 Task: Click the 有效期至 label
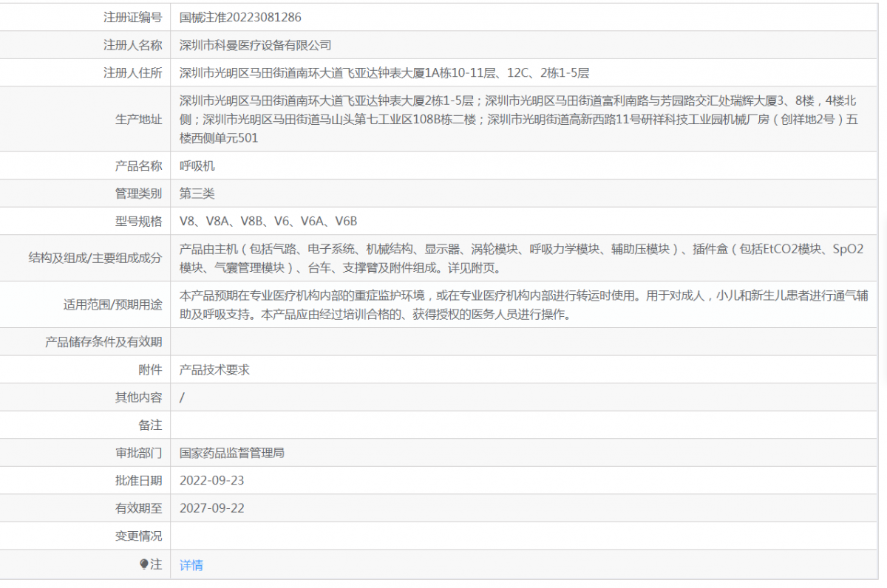[x=138, y=507]
